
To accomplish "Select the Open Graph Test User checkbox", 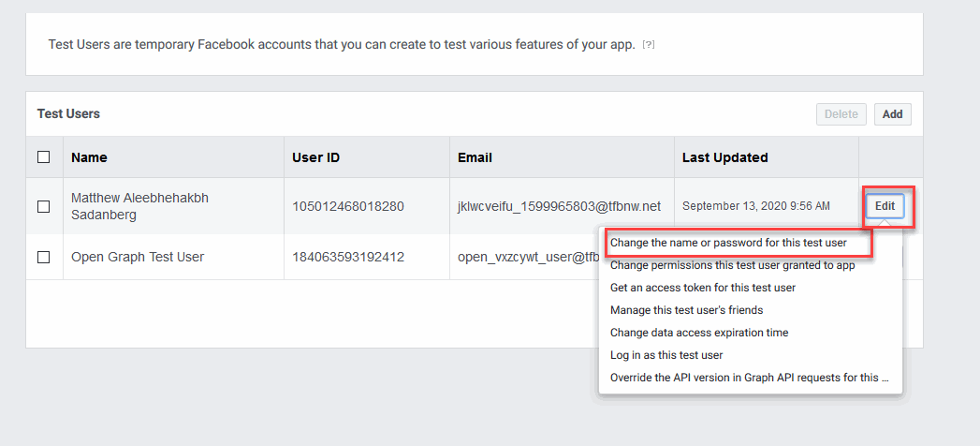I will point(44,257).
